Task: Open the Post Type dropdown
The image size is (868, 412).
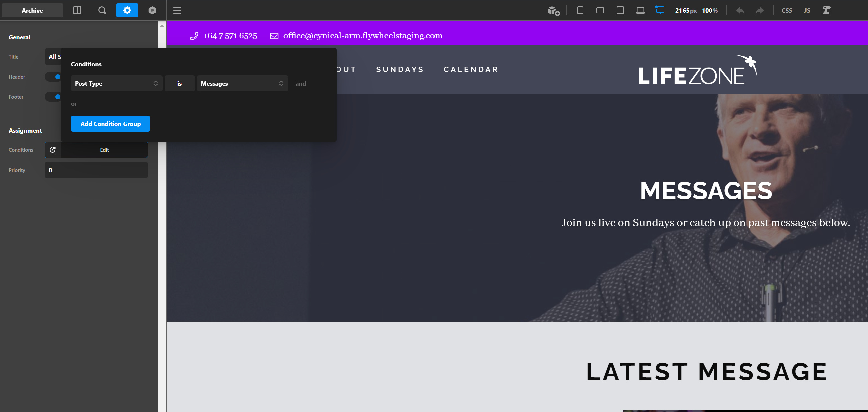Action: [116, 83]
